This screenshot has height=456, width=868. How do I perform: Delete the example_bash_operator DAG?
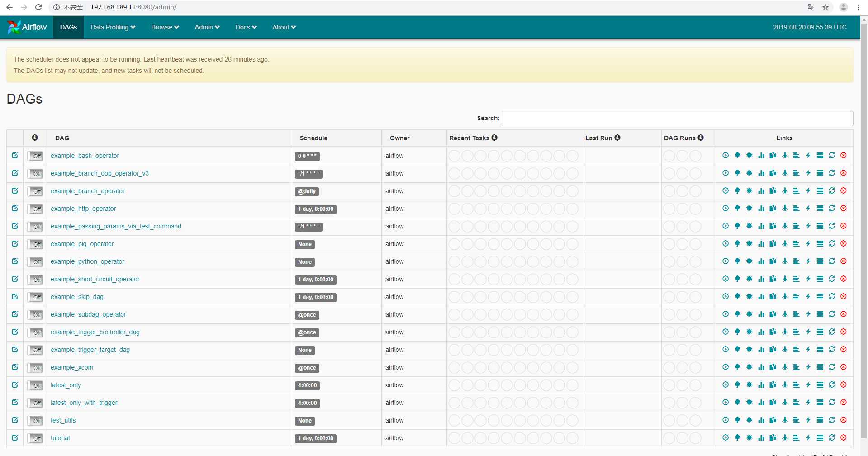tap(843, 155)
